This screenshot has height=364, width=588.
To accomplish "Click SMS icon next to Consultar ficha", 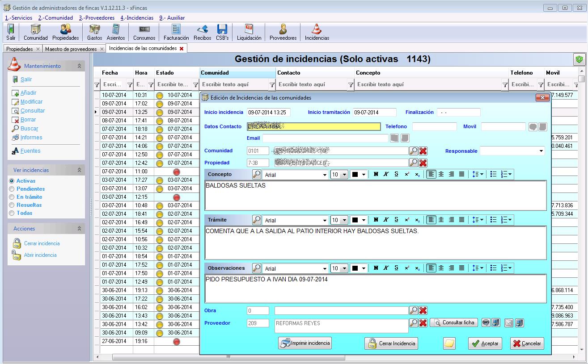I will pos(486,322).
